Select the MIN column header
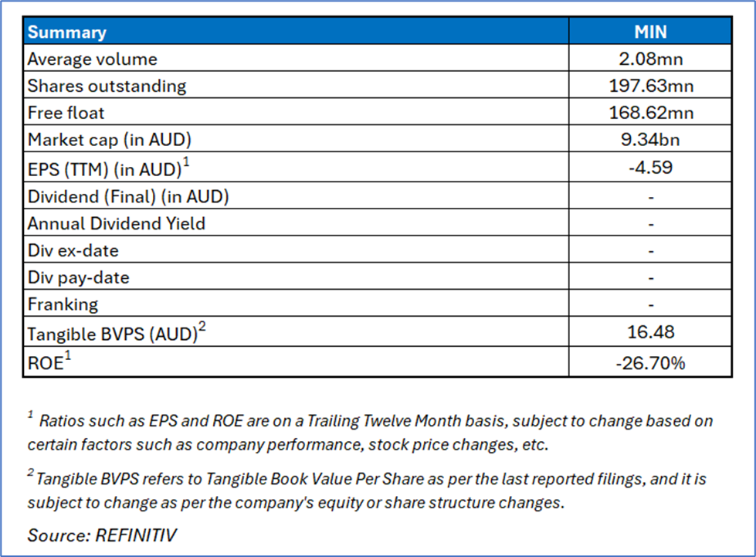Image resolution: width=756 pixels, height=557 pixels. (x=650, y=32)
